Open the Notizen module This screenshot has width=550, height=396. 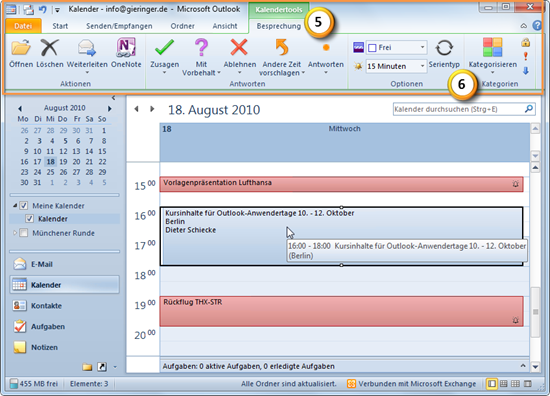click(x=65, y=347)
